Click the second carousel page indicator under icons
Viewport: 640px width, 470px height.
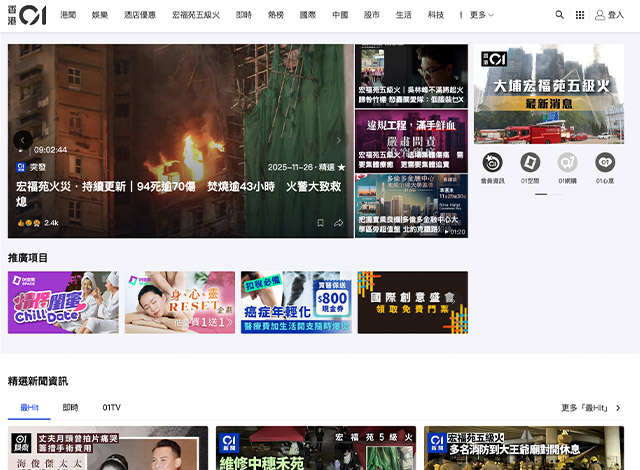[x=554, y=193]
